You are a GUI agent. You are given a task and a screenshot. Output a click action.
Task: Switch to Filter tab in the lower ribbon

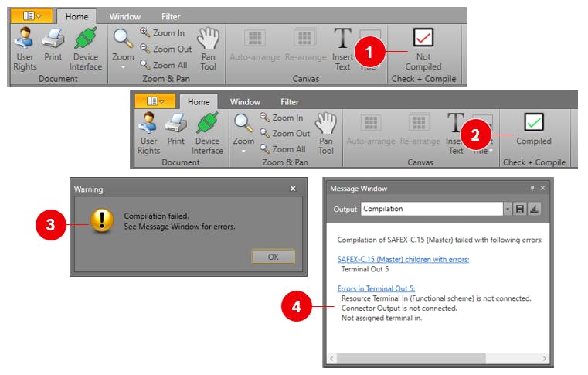click(290, 101)
